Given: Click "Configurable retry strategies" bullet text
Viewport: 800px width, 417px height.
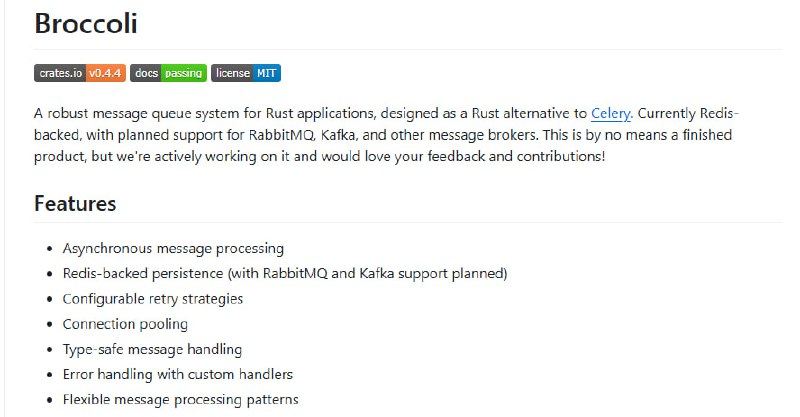Looking at the screenshot, I should [x=152, y=298].
